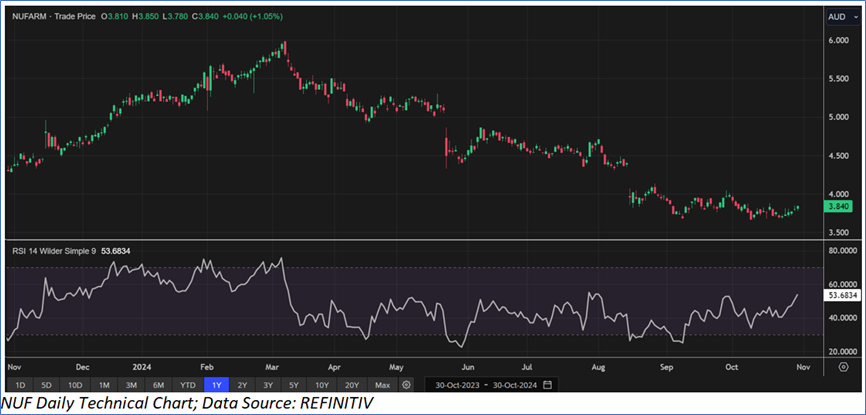Click the 2024 label on the time axis

tap(141, 367)
